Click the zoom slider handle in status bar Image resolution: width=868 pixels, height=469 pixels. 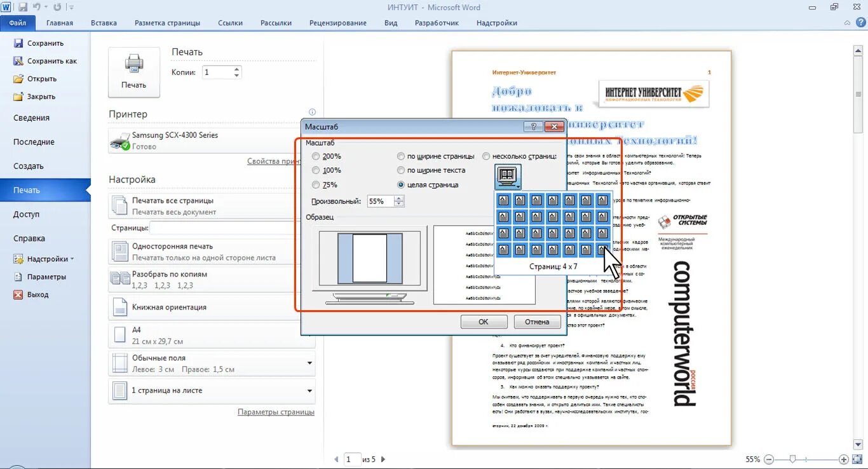coord(792,459)
